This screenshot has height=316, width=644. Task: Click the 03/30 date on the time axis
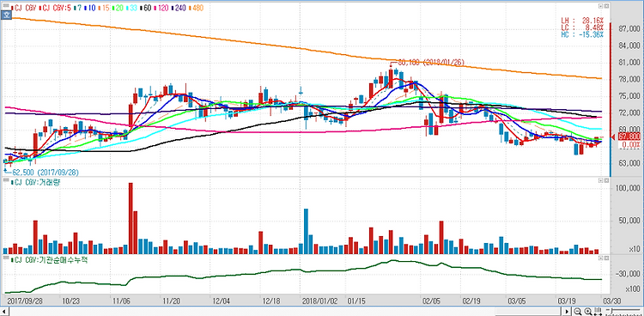pyautogui.click(x=611, y=301)
